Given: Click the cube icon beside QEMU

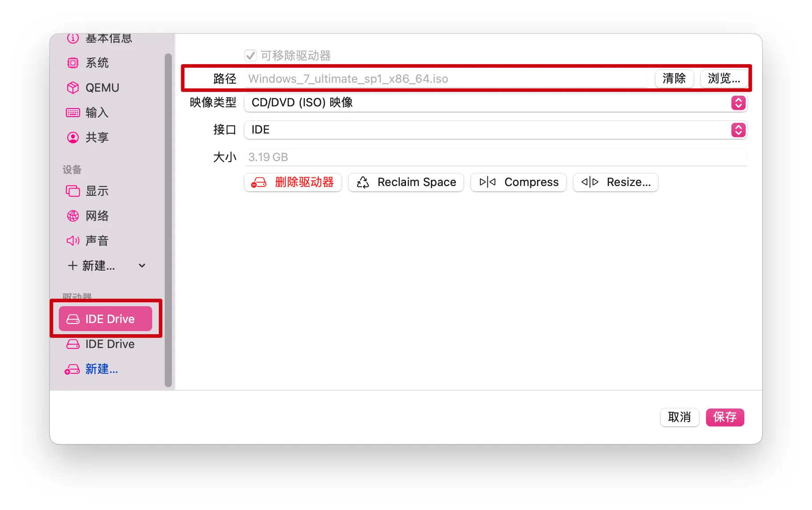Looking at the screenshot, I should (x=73, y=88).
